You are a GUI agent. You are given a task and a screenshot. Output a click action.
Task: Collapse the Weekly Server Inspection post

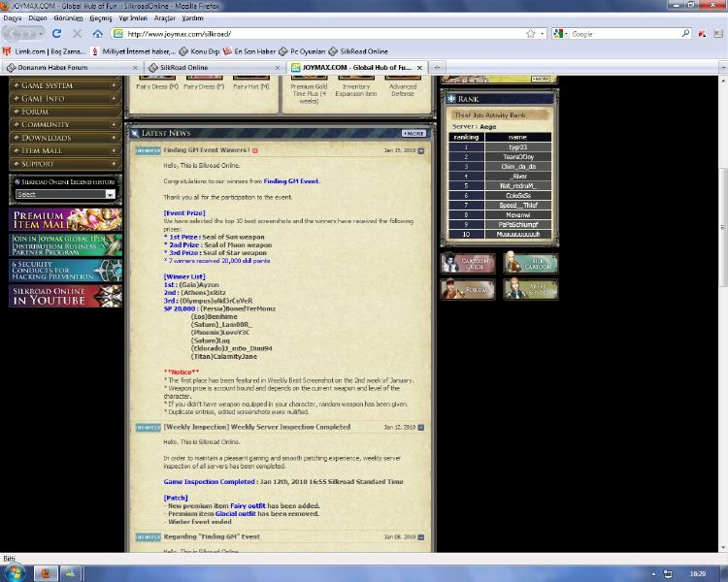(421, 427)
